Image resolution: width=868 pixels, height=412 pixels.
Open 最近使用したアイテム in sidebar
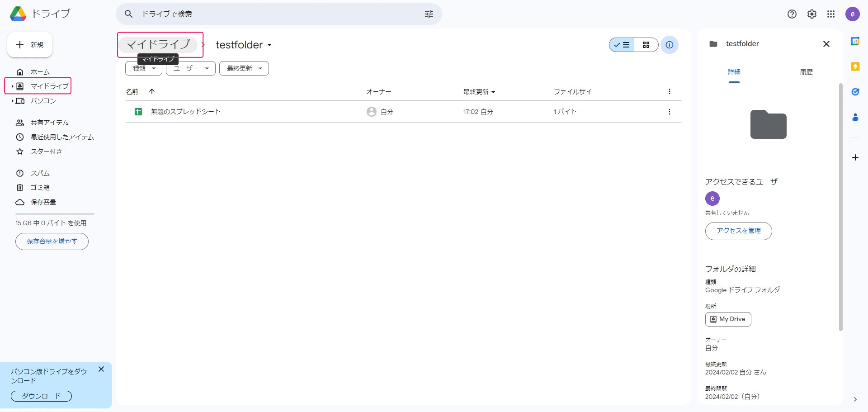click(62, 137)
